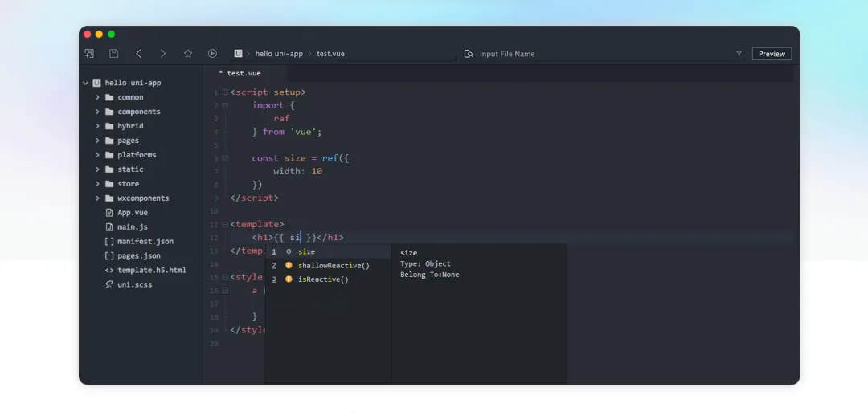Collapse the hello uni-app project root
The height and width of the screenshot is (412, 868).
pyautogui.click(x=85, y=83)
